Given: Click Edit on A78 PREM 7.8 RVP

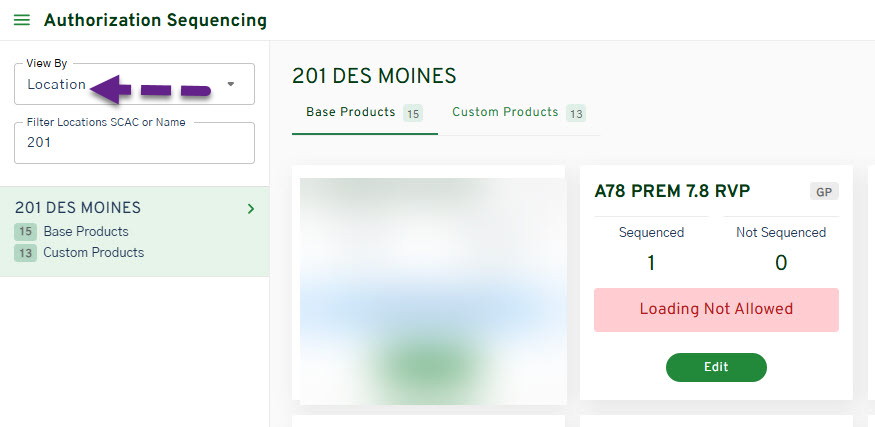Looking at the screenshot, I should click(716, 367).
